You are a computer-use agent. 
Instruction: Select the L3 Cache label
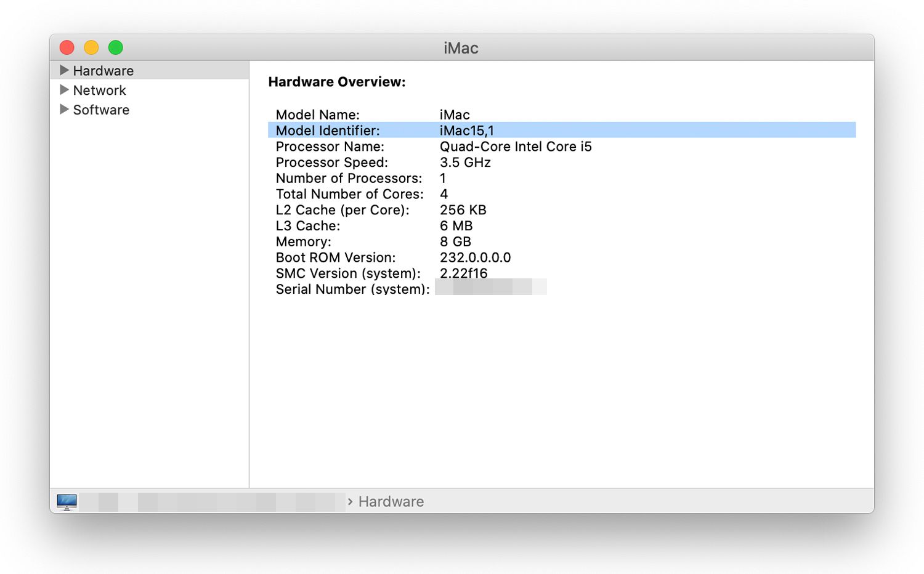(x=307, y=226)
